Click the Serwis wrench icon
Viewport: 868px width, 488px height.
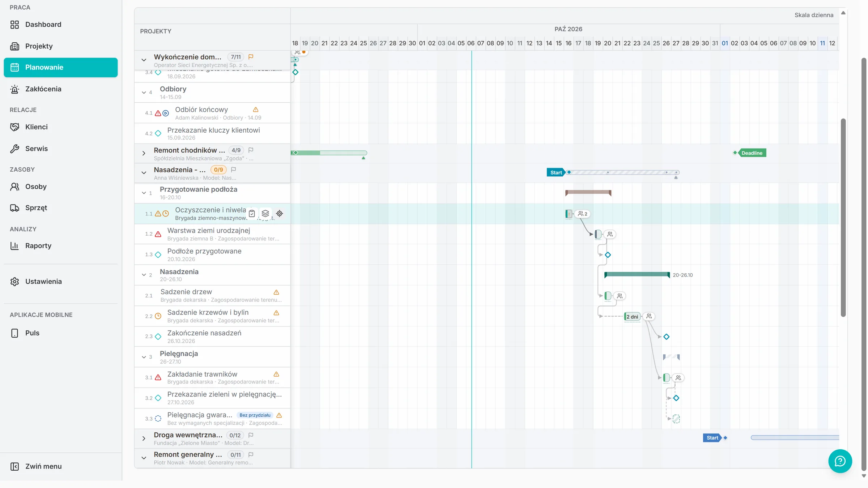click(x=14, y=149)
